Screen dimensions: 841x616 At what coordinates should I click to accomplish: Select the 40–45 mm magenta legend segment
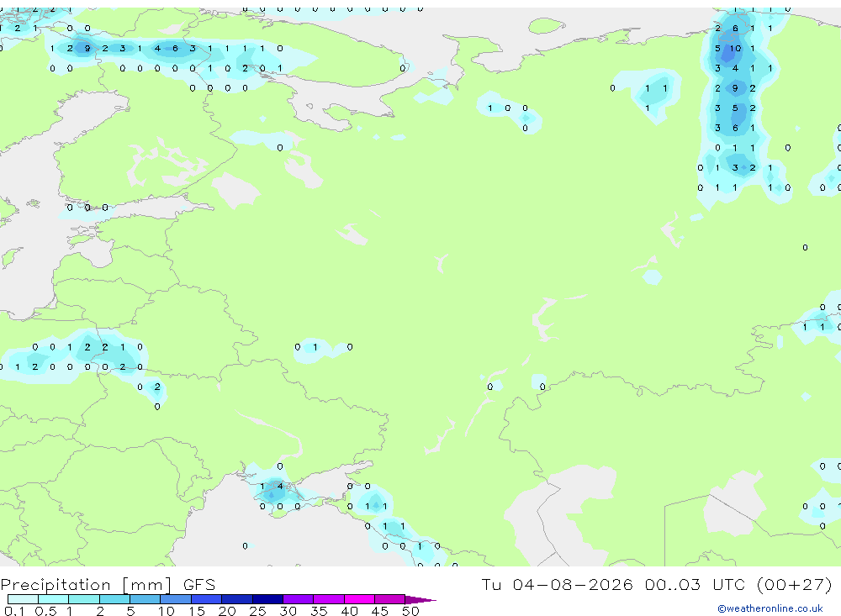click(x=359, y=599)
